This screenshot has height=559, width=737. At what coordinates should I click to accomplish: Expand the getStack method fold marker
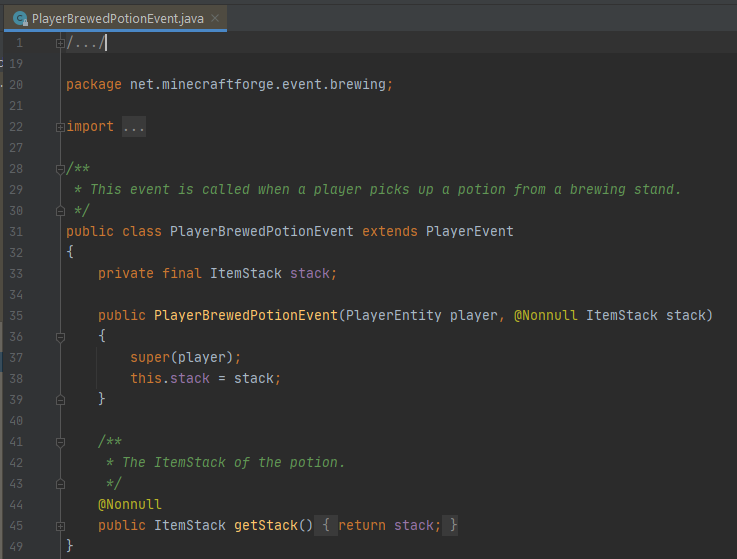(60, 525)
